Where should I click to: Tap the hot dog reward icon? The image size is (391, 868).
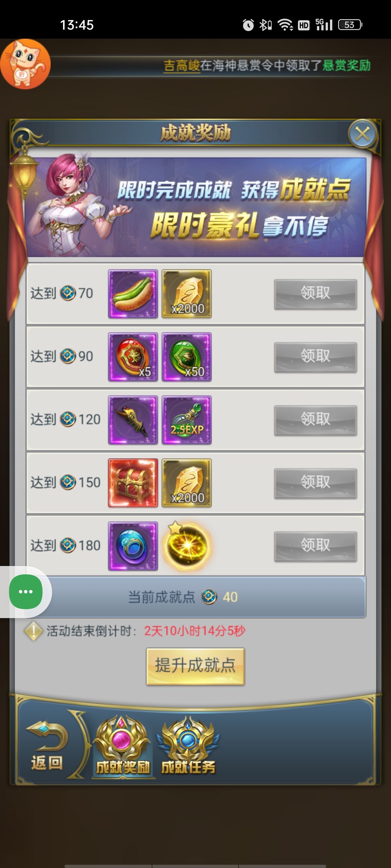coord(133,294)
